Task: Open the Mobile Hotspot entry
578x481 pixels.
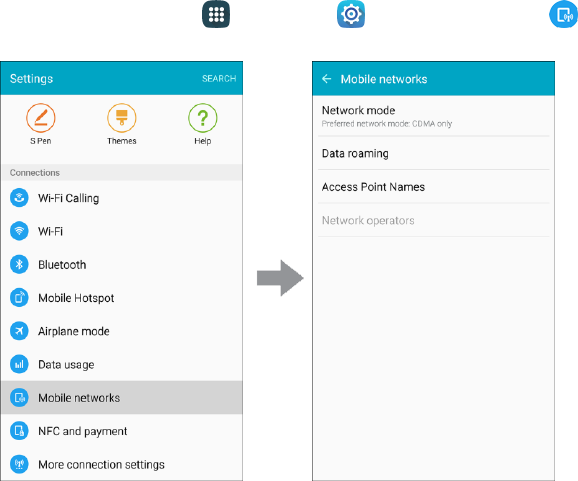Action: [x=122, y=298]
